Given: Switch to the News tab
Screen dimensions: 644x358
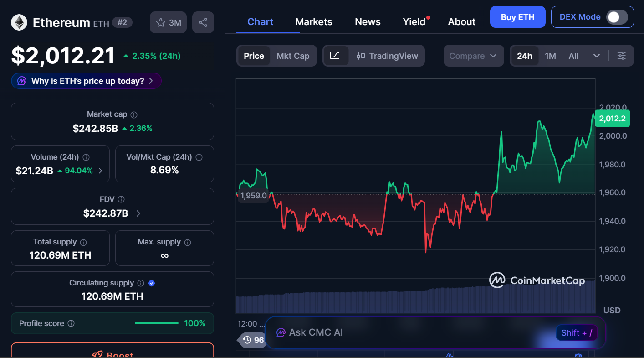Looking at the screenshot, I should pos(368,22).
